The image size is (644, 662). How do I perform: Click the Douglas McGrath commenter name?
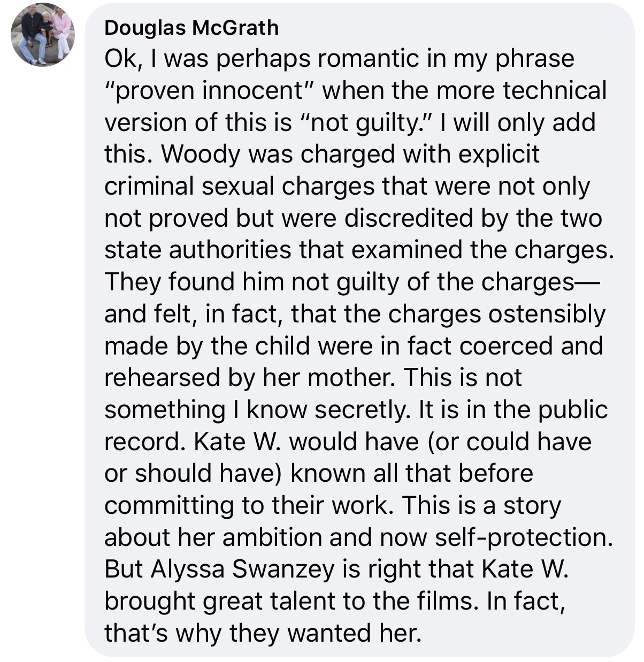(191, 28)
